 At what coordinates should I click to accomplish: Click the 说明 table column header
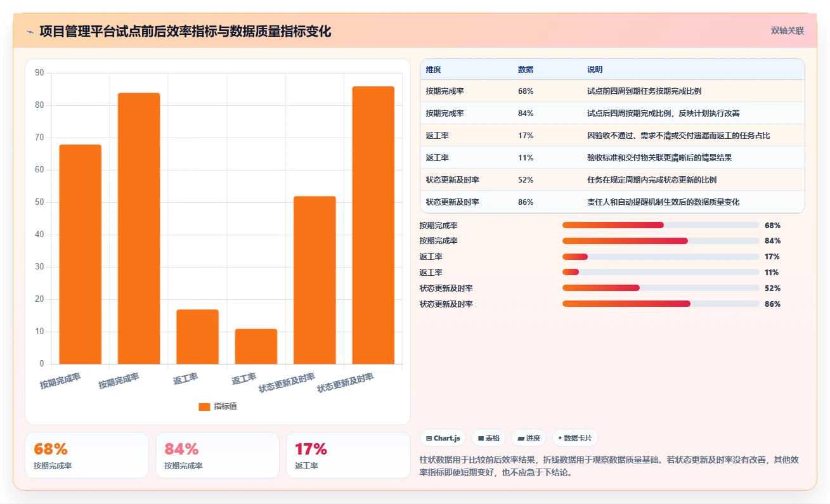(595, 70)
